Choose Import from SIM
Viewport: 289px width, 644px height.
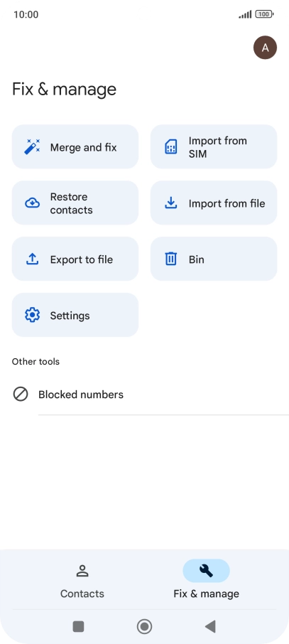pos(214,146)
